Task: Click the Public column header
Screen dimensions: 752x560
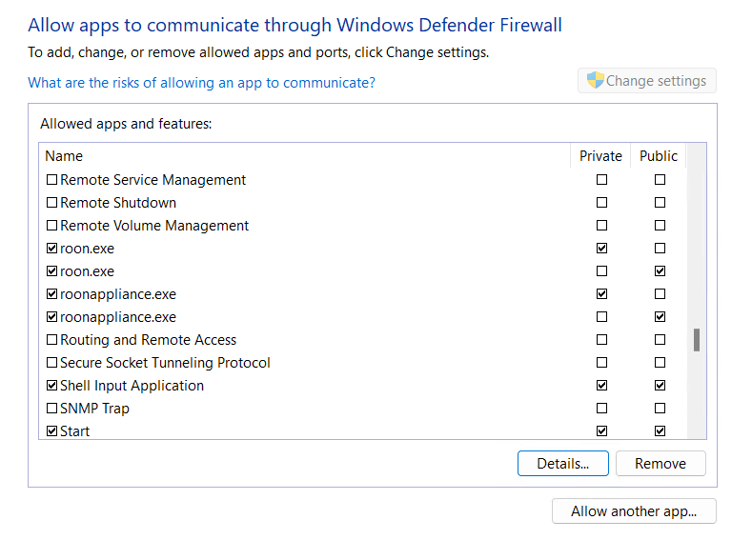Action: tap(659, 155)
